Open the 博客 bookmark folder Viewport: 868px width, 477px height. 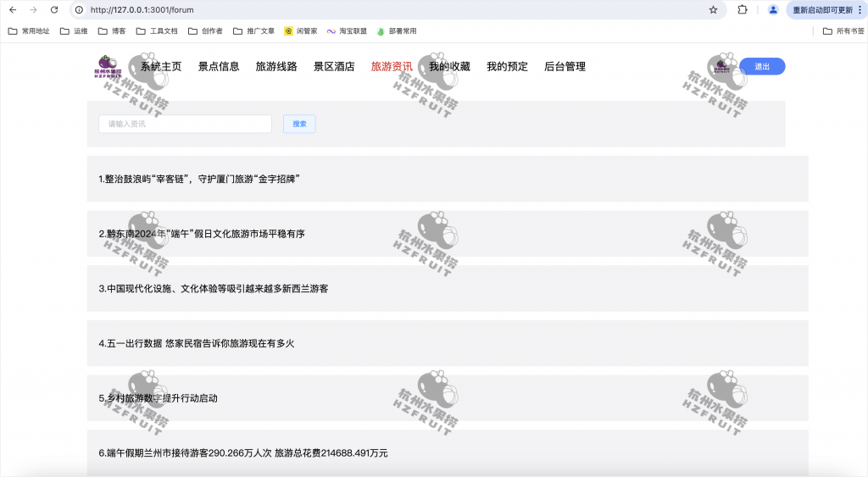tap(112, 31)
